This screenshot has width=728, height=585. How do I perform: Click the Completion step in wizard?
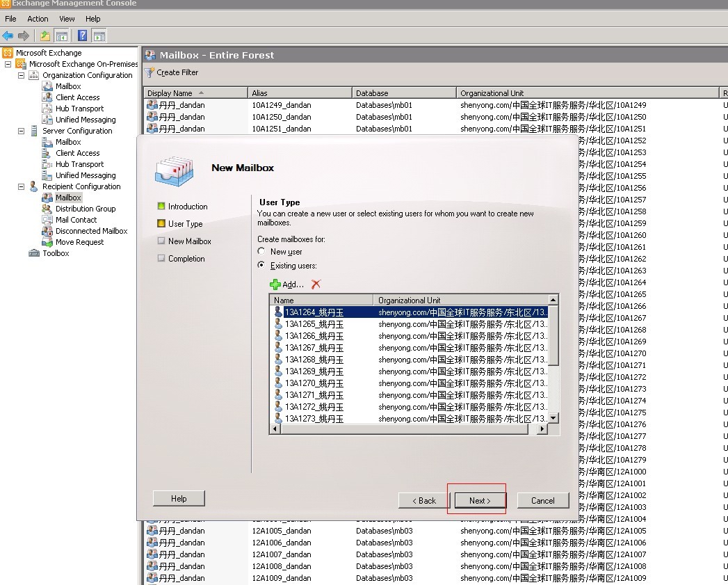click(x=186, y=259)
